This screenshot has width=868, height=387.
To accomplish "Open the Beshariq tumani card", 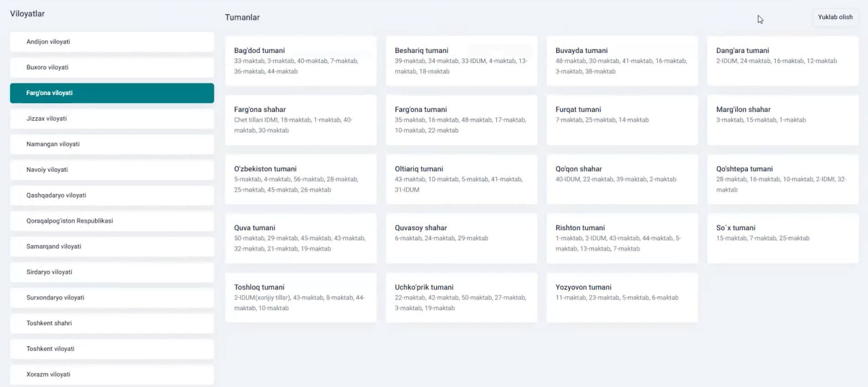I will coord(461,60).
